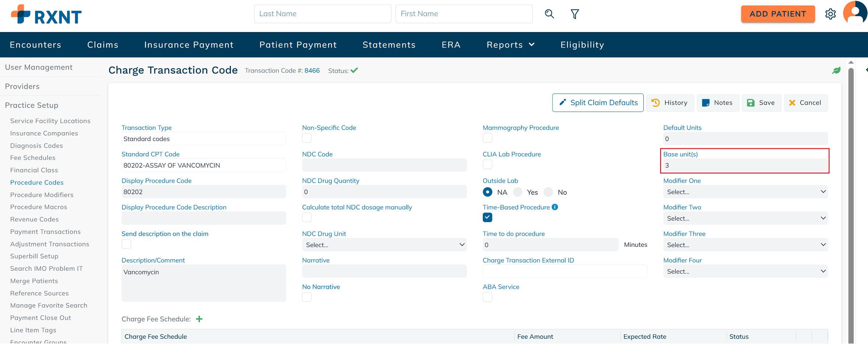868x344 pixels.
Task: Uncheck the Time-Based Procedure checkbox
Action: pyautogui.click(x=487, y=217)
